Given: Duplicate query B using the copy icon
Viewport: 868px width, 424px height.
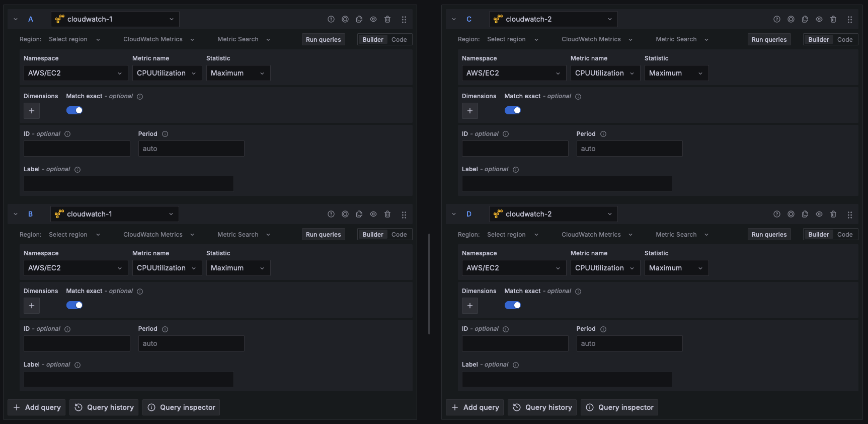Looking at the screenshot, I should (359, 214).
